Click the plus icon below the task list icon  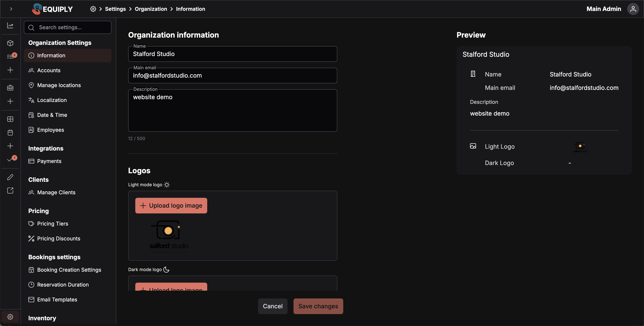point(10,70)
